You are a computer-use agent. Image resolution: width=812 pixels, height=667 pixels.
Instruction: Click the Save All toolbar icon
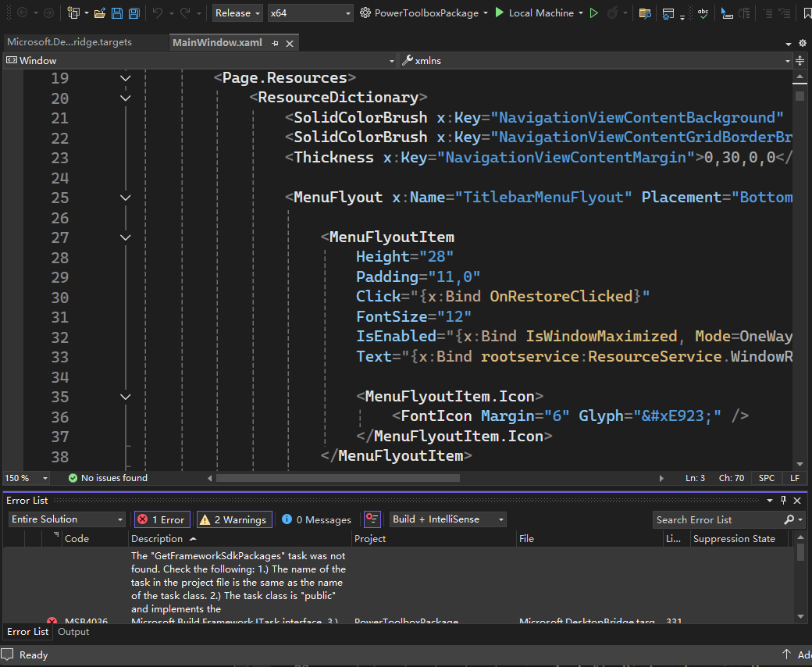134,13
